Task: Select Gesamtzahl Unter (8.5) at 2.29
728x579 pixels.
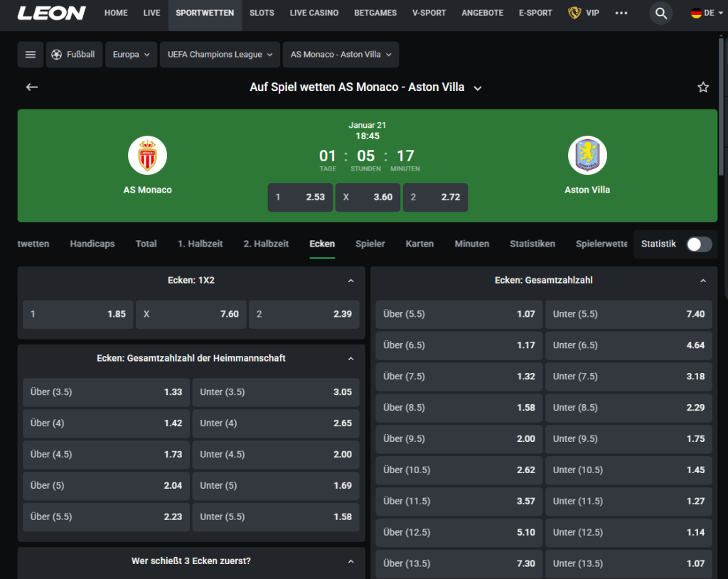Action: point(628,408)
